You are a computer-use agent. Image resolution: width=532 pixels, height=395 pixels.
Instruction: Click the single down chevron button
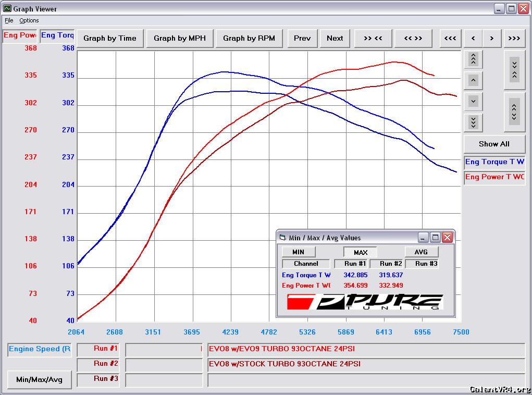(x=473, y=101)
